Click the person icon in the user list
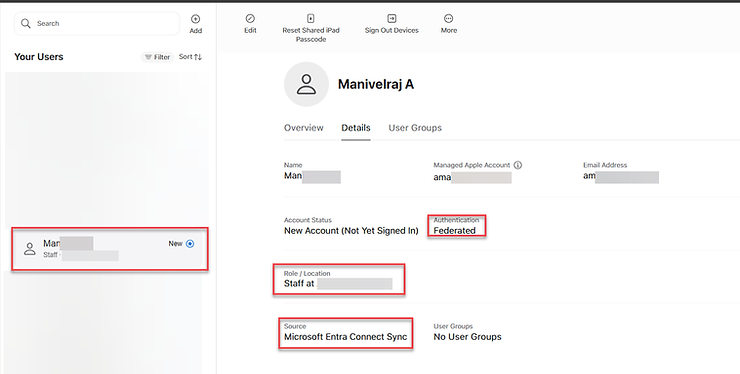This screenshot has height=374, width=740. (x=30, y=249)
